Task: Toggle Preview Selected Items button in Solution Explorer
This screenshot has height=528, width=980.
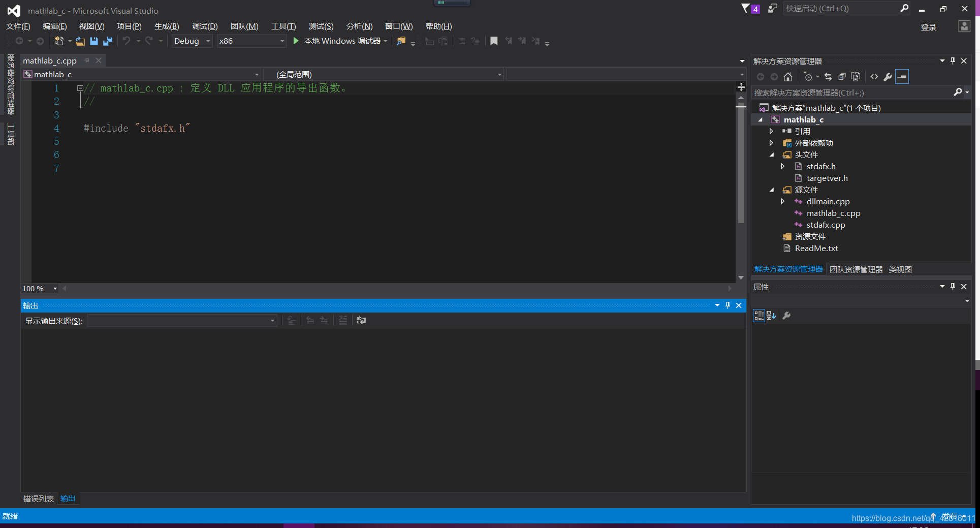Action: tap(902, 77)
